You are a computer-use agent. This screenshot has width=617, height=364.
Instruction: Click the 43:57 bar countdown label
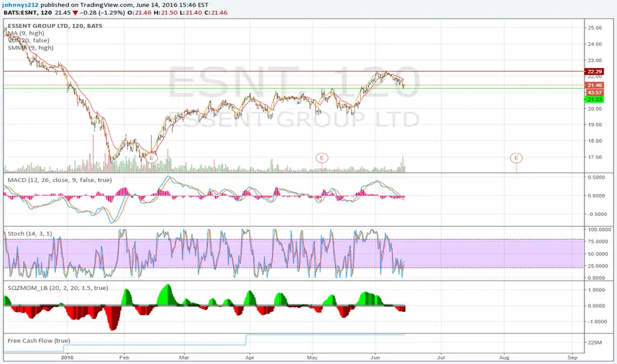594,93
